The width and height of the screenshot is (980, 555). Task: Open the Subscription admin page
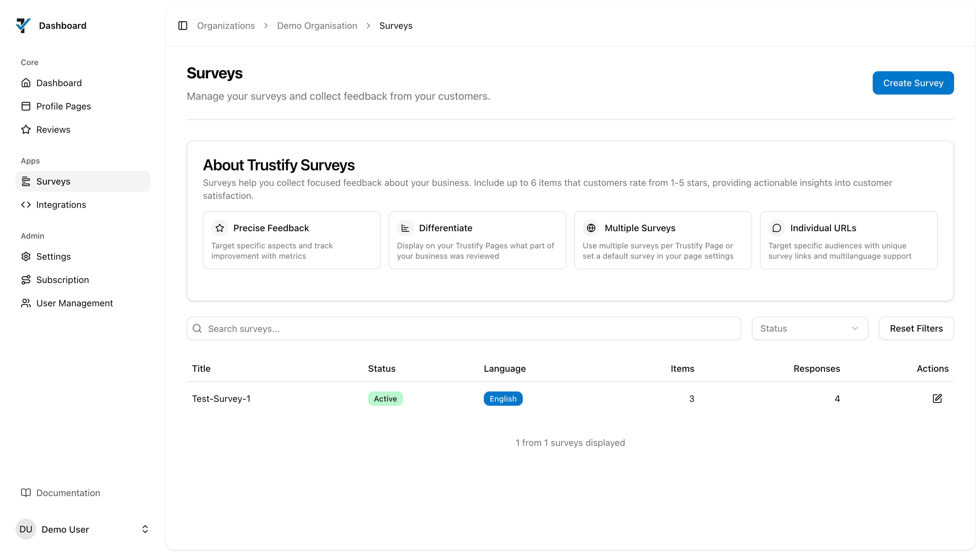(x=63, y=280)
